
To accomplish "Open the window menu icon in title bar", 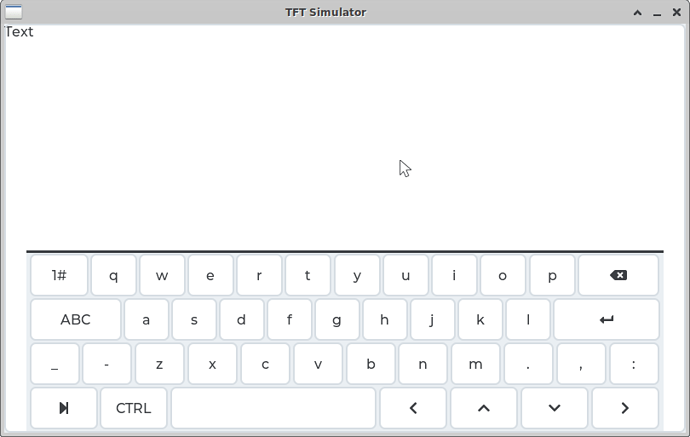I will [14, 12].
